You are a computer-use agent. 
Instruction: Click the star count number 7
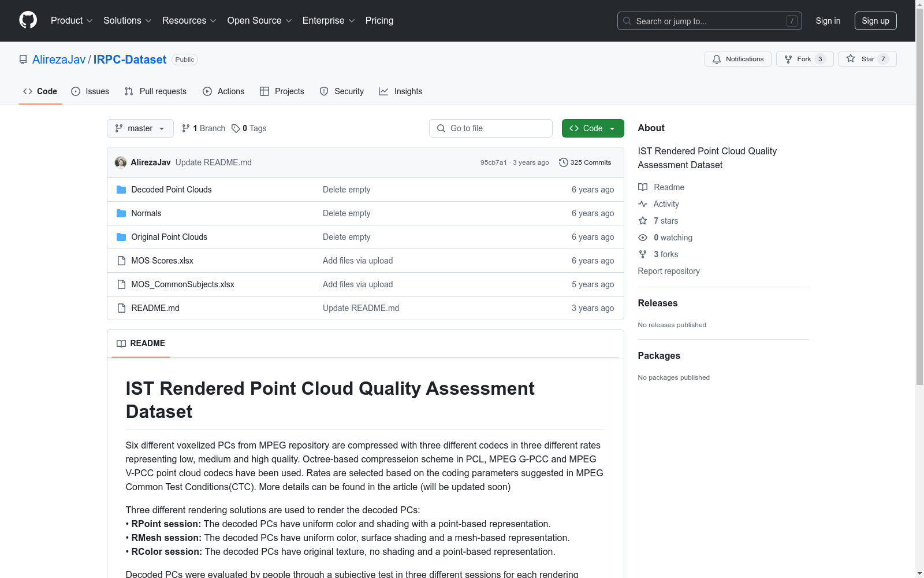(883, 59)
